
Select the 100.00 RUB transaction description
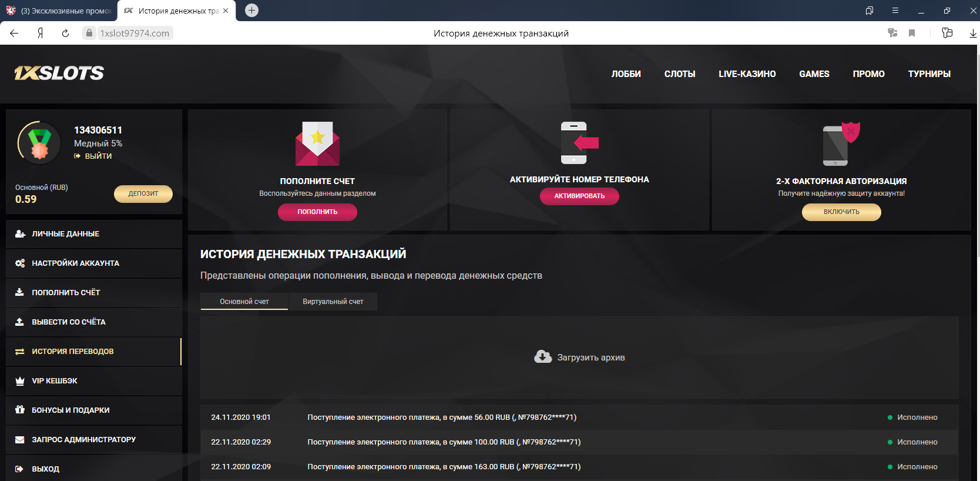444,442
